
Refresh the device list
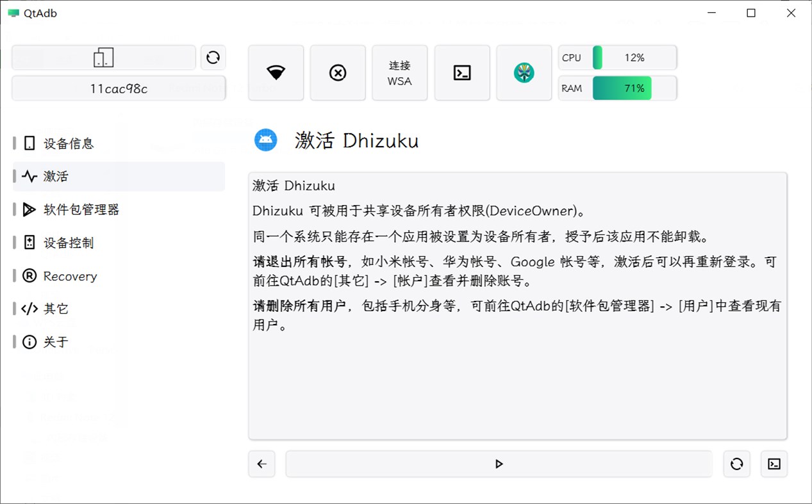click(x=213, y=58)
